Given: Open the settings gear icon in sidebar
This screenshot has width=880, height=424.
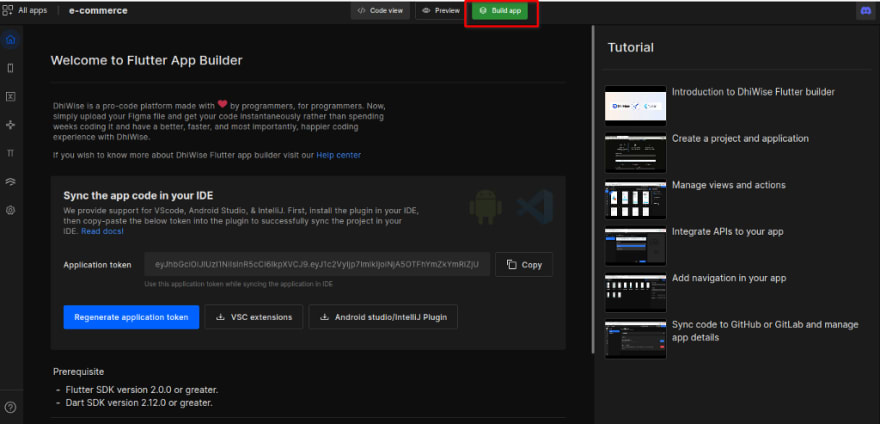Looking at the screenshot, I should 10,210.
